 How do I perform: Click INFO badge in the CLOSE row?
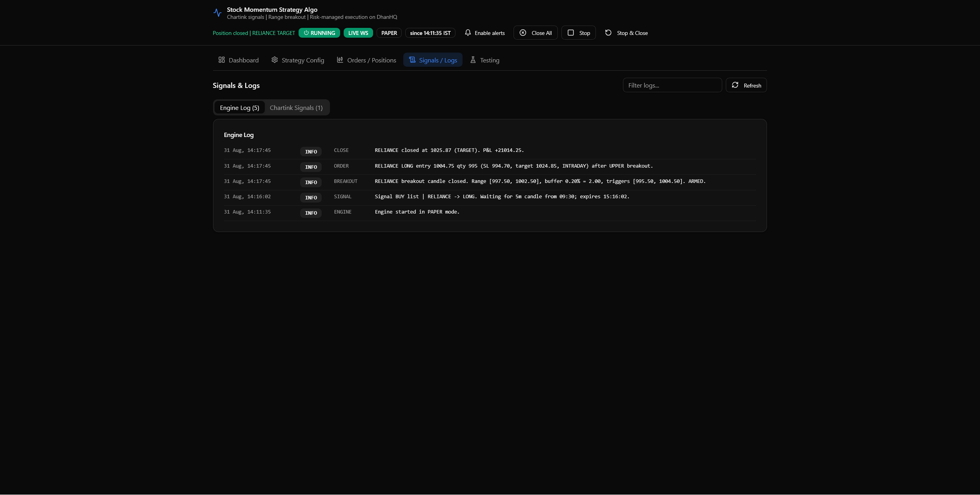pos(311,152)
